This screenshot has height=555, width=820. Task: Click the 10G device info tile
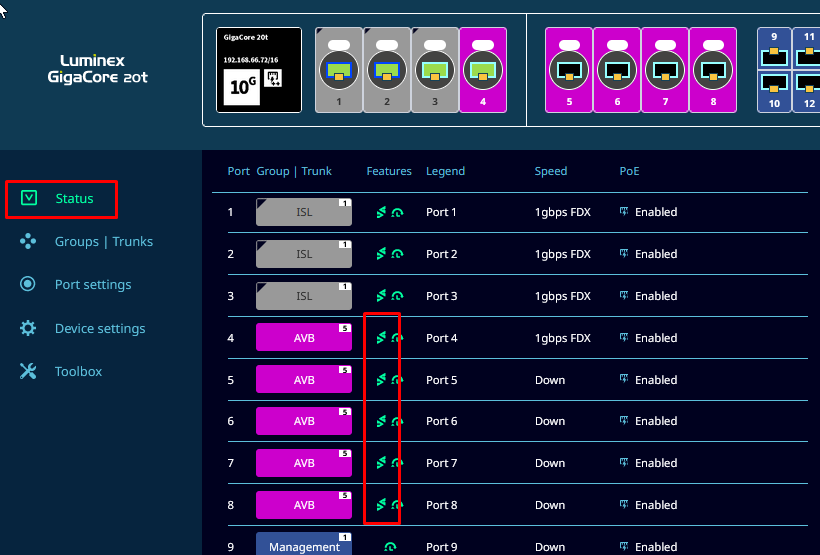[259, 70]
